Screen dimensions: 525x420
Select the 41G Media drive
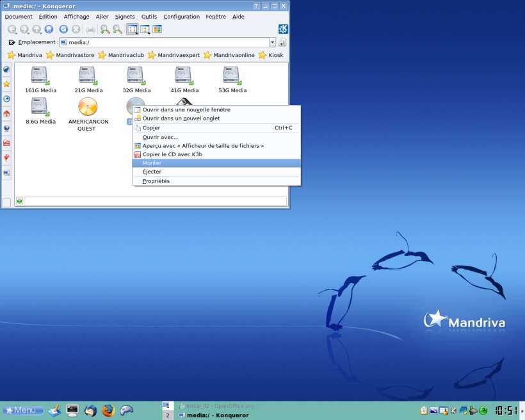pos(184,79)
